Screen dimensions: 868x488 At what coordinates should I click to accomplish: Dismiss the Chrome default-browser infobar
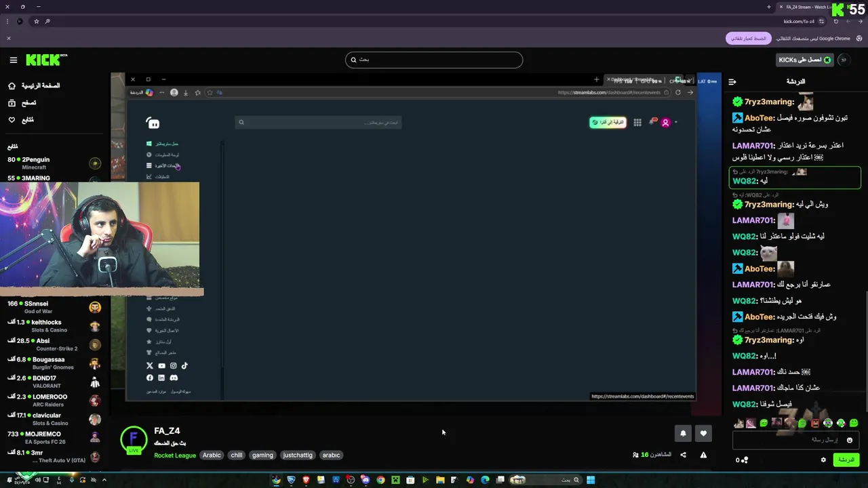click(x=9, y=39)
